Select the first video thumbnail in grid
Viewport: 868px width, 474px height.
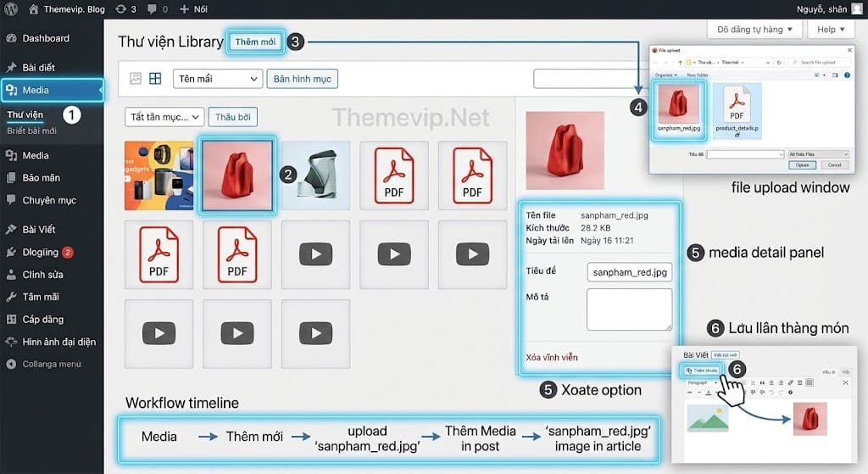pos(315,254)
